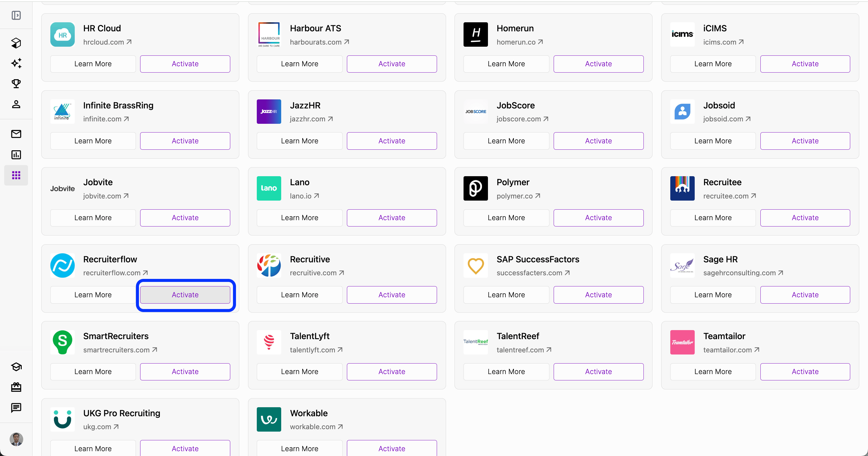Activate the JazzHR integration
The width and height of the screenshot is (868, 456).
click(x=392, y=141)
